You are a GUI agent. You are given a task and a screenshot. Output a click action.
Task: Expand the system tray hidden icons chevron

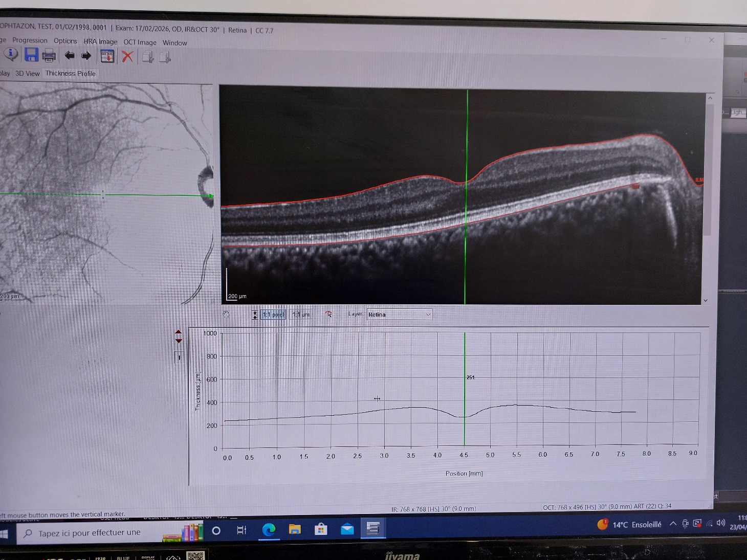tap(673, 523)
